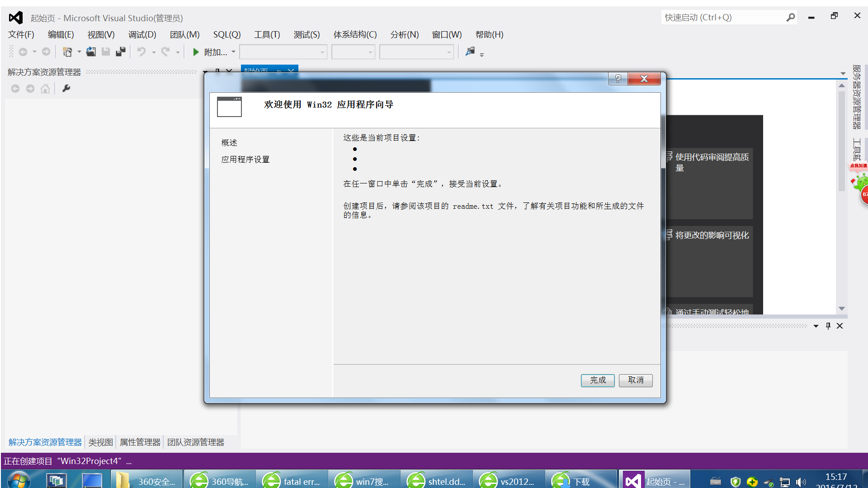Image resolution: width=868 pixels, height=488 pixels.
Task: Click the navigate backward toolbar icon
Action: [23, 52]
